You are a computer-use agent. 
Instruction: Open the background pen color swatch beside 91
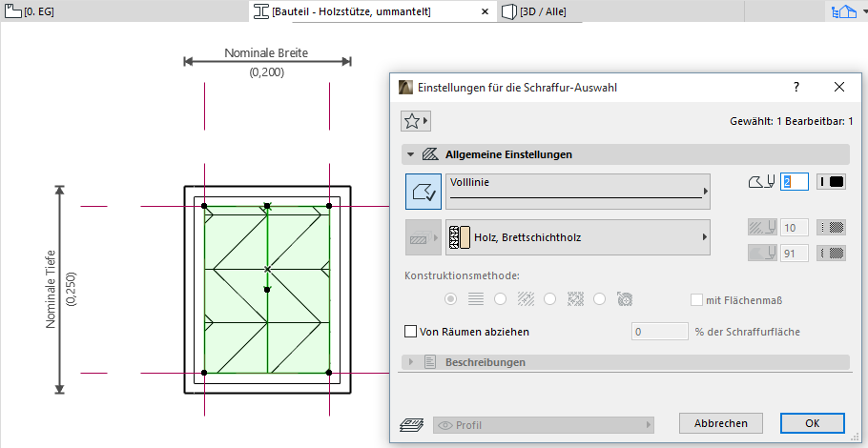click(x=832, y=253)
